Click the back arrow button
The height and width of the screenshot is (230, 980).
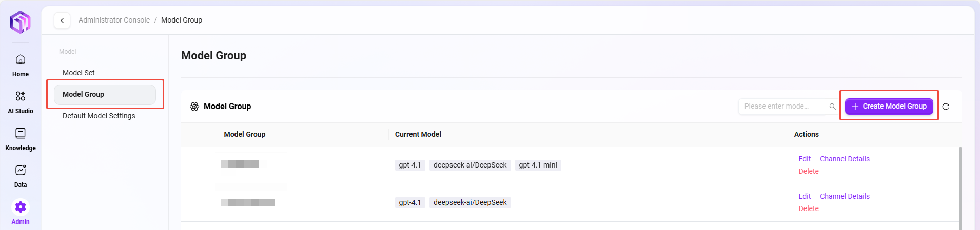(x=62, y=20)
